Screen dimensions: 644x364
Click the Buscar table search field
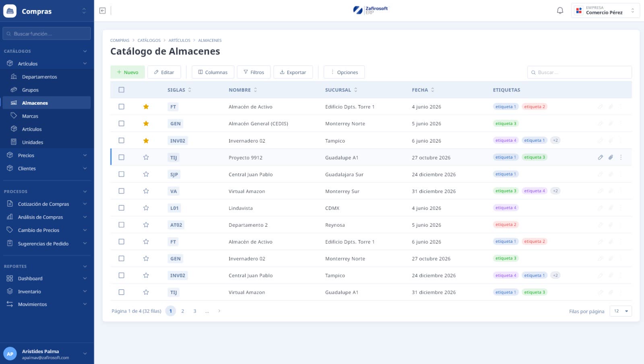coord(580,72)
